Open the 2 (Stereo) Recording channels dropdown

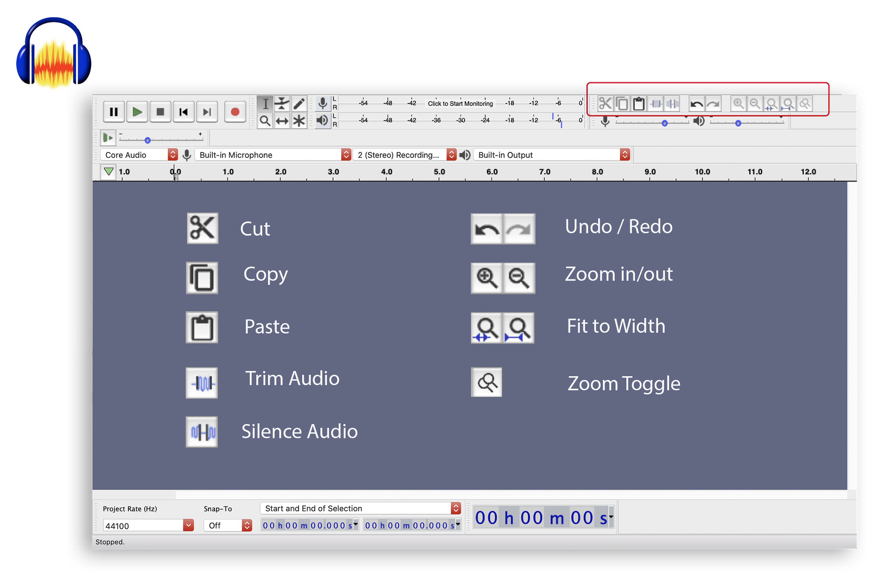click(x=405, y=155)
